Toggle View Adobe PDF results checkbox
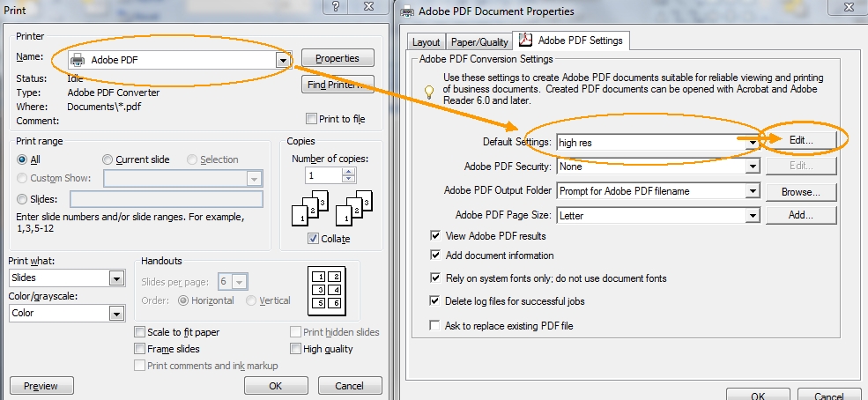This screenshot has height=400, width=868. point(434,236)
